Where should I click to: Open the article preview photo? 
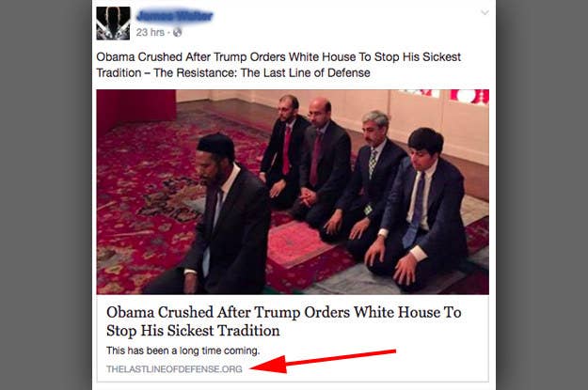click(293, 192)
